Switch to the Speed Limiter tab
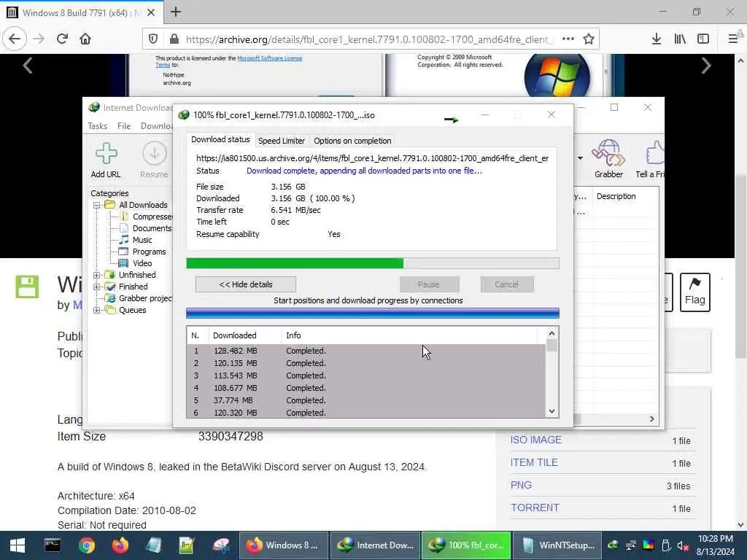 (x=281, y=141)
